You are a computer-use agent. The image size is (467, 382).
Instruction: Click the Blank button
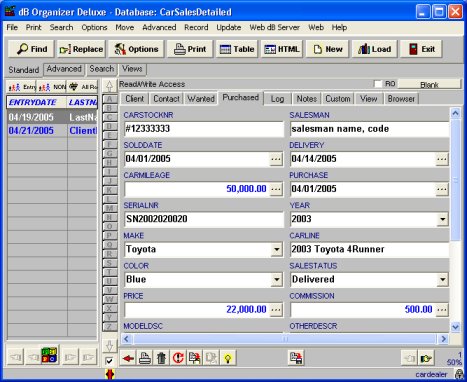429,84
